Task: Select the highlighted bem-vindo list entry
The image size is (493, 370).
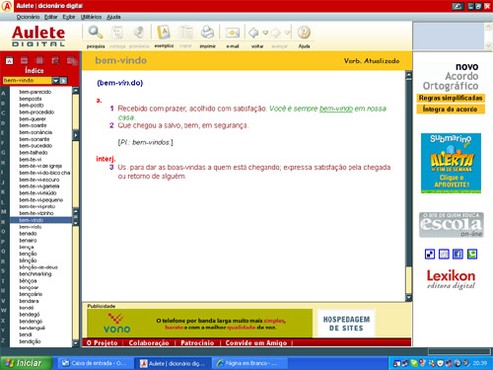Action: click(41, 220)
